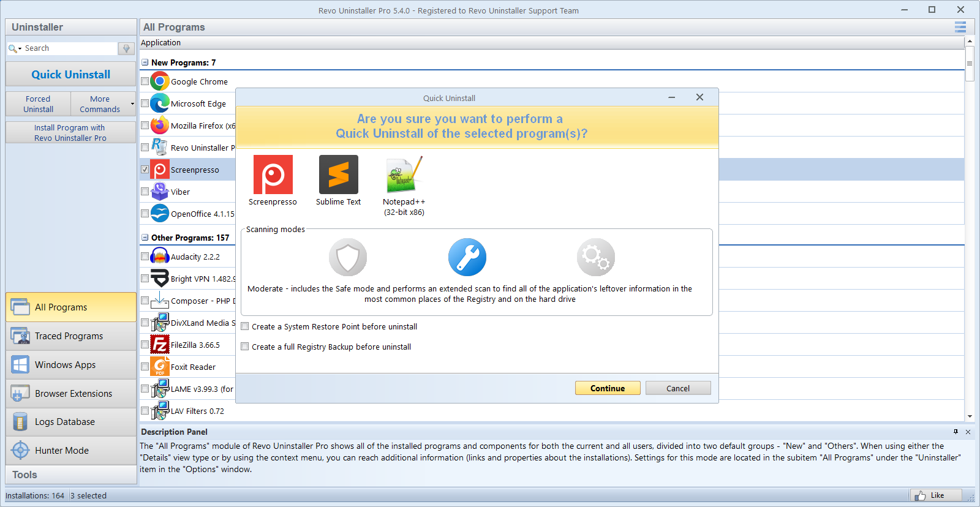Pin the Description Panel
The height and width of the screenshot is (507, 980).
[x=956, y=432]
